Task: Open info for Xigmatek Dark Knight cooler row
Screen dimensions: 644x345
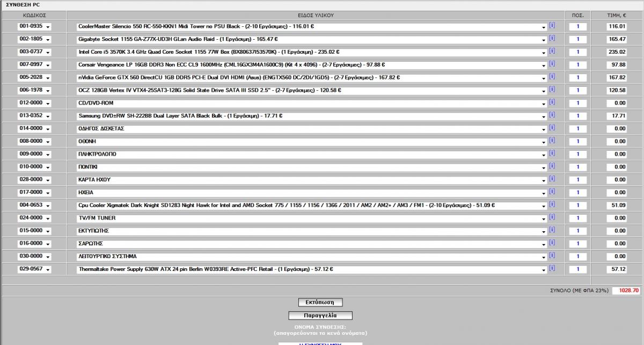Action: point(552,204)
